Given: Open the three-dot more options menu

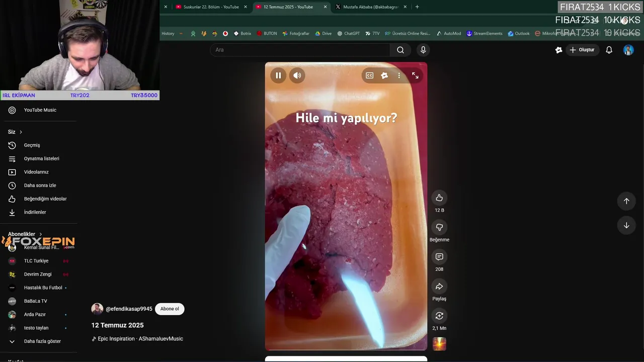Looking at the screenshot, I should [x=399, y=75].
